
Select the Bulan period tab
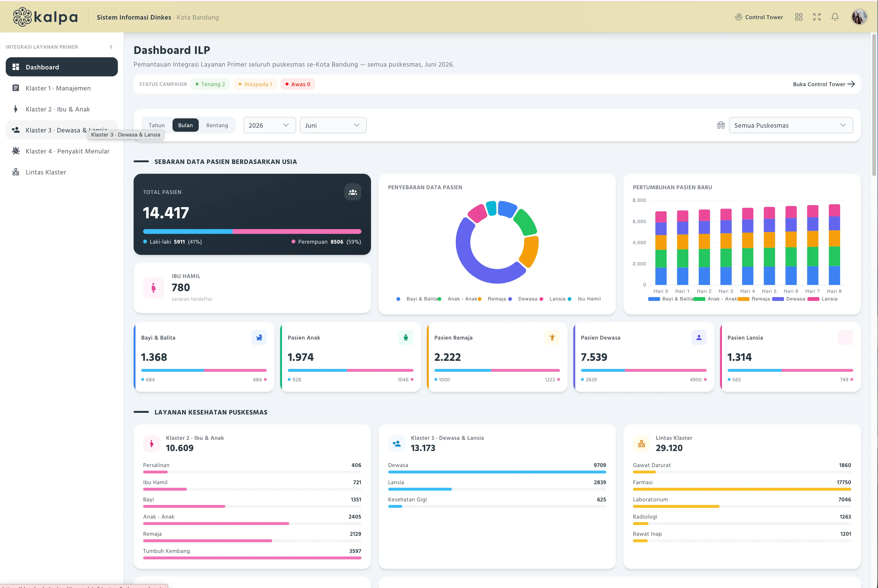[186, 125]
